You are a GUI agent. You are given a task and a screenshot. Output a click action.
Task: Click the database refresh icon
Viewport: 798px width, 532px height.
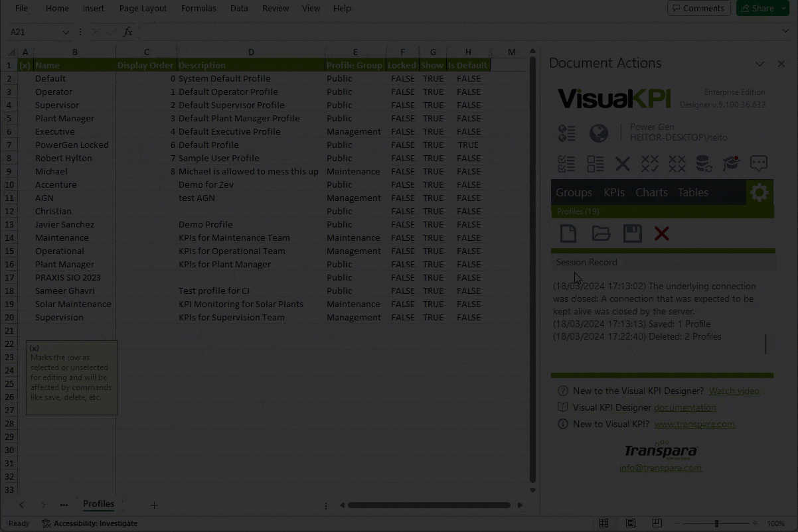point(703,164)
